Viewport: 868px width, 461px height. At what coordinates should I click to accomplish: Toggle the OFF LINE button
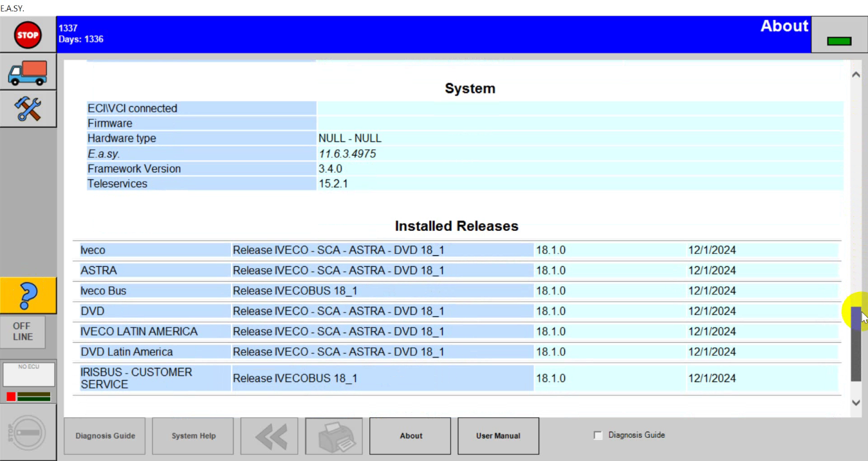[23, 332]
